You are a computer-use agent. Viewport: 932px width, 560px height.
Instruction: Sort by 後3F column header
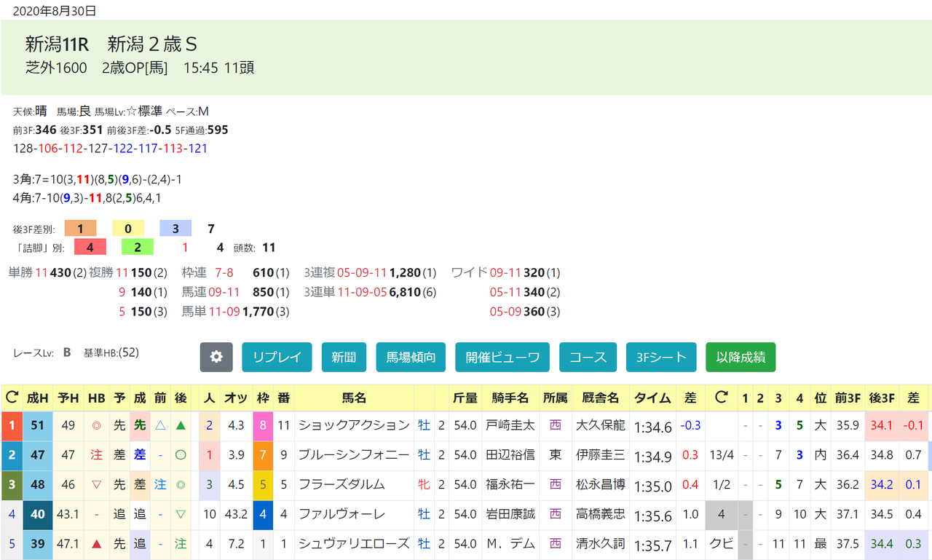(x=881, y=398)
